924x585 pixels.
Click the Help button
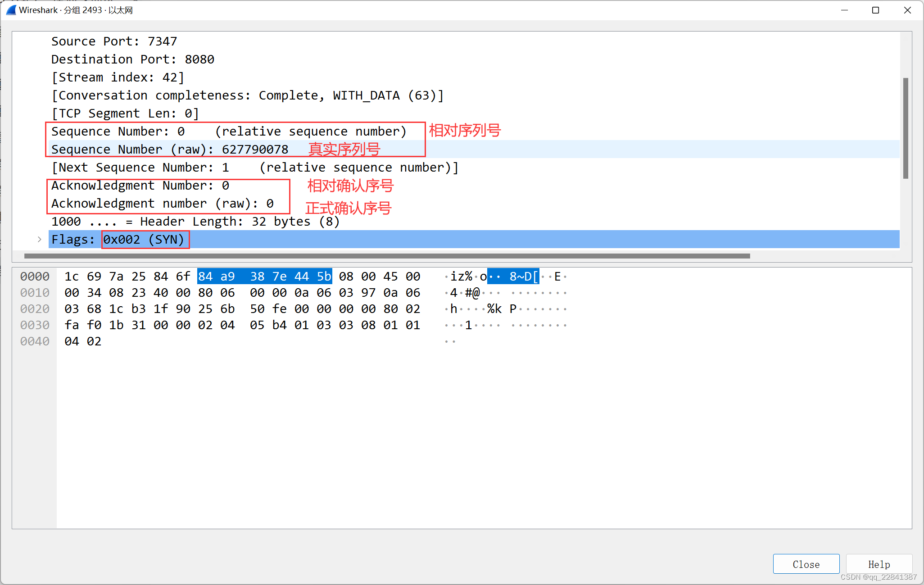tap(879, 564)
